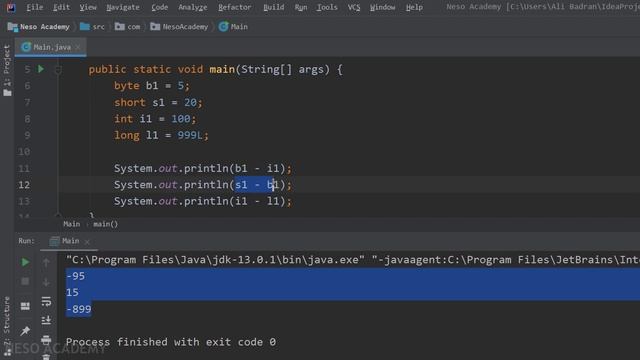Image resolution: width=640 pixels, height=360 pixels.
Task: Toggle pin tab in the Run panel
Action: 25,331
